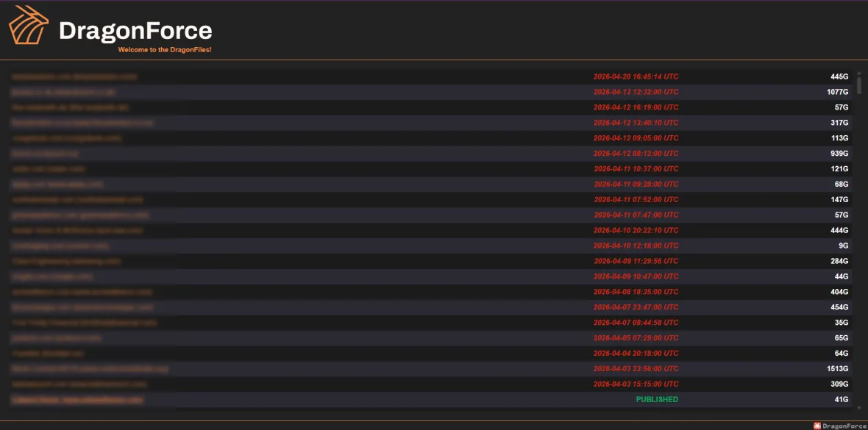This screenshot has height=430, width=868.
Task: Click date 2026-04-13 12:32:00 UTC
Action: point(636,92)
